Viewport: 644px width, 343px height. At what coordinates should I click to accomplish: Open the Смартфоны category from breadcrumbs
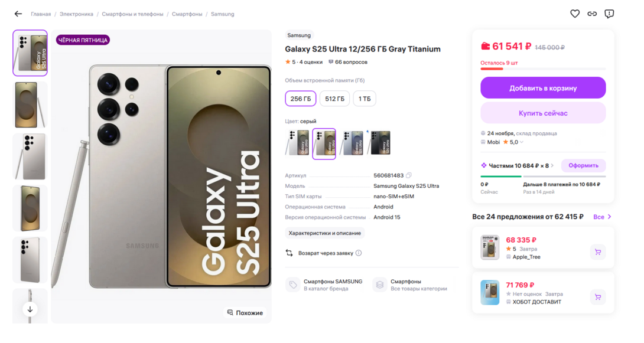click(187, 14)
